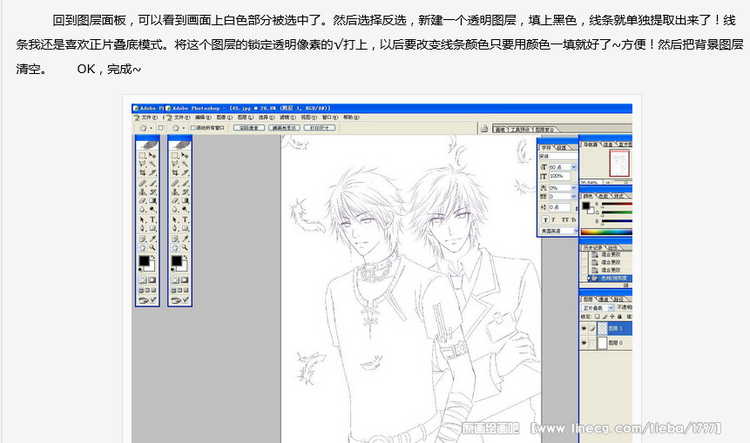
Task: Pick the Blur tool in the second toolbox
Action: tap(175, 209)
